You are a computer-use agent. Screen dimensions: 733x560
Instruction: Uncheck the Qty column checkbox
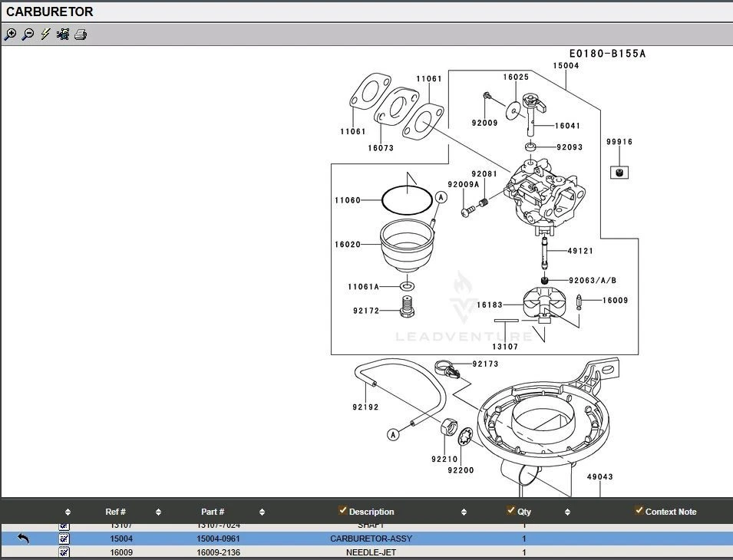511,511
